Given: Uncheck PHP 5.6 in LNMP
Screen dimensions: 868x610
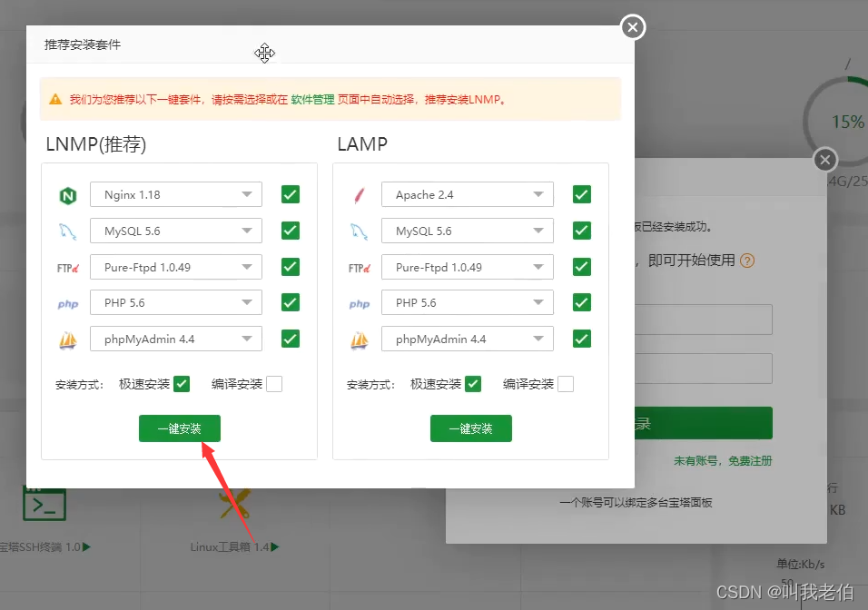Looking at the screenshot, I should pos(291,302).
